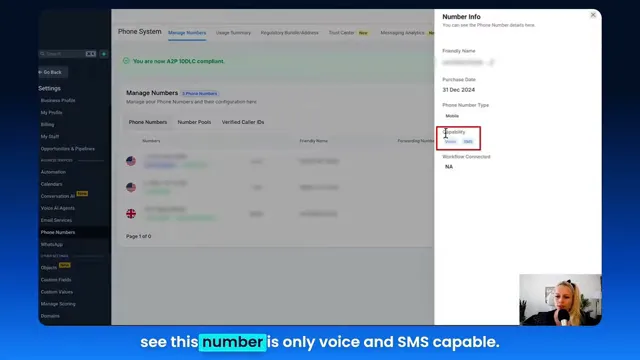
Task: Open Manage Scoring in sidebar
Action: coord(58,304)
